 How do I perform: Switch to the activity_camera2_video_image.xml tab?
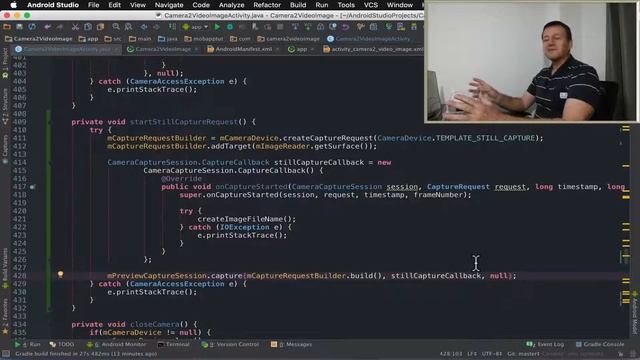tap(373, 49)
